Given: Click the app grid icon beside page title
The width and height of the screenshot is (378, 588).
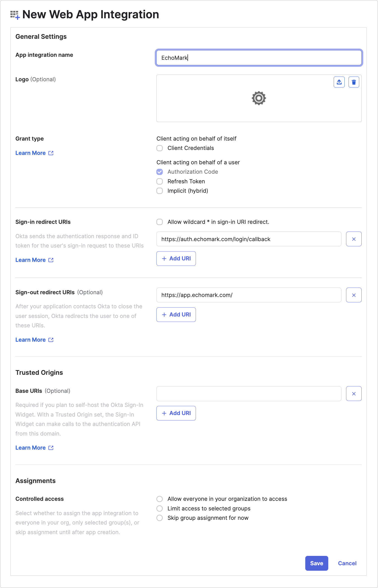Looking at the screenshot, I should (x=15, y=15).
